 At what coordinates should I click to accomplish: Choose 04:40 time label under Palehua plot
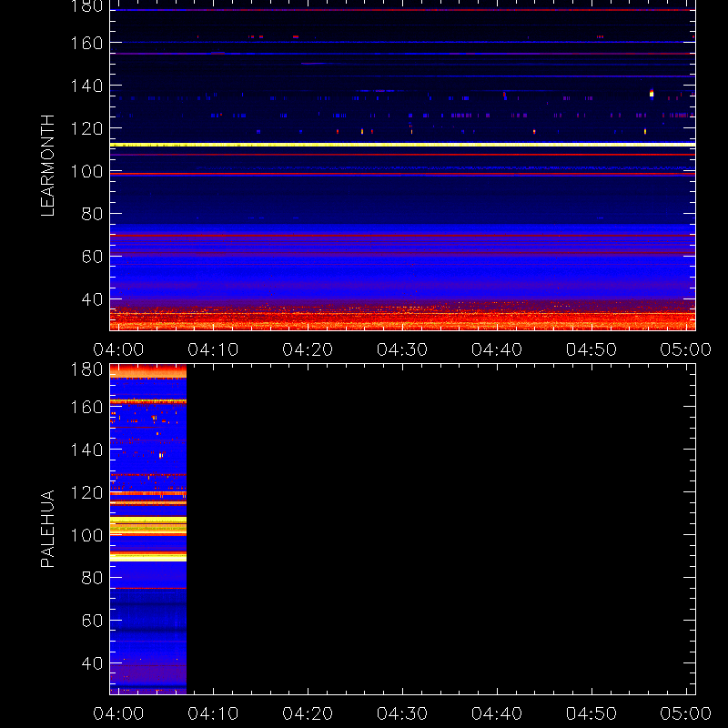click(497, 713)
